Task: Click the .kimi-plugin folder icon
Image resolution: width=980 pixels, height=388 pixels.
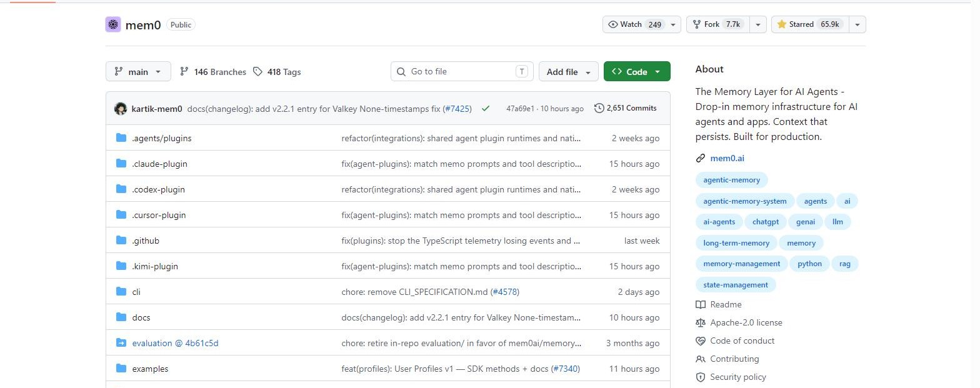Action: pos(121,266)
